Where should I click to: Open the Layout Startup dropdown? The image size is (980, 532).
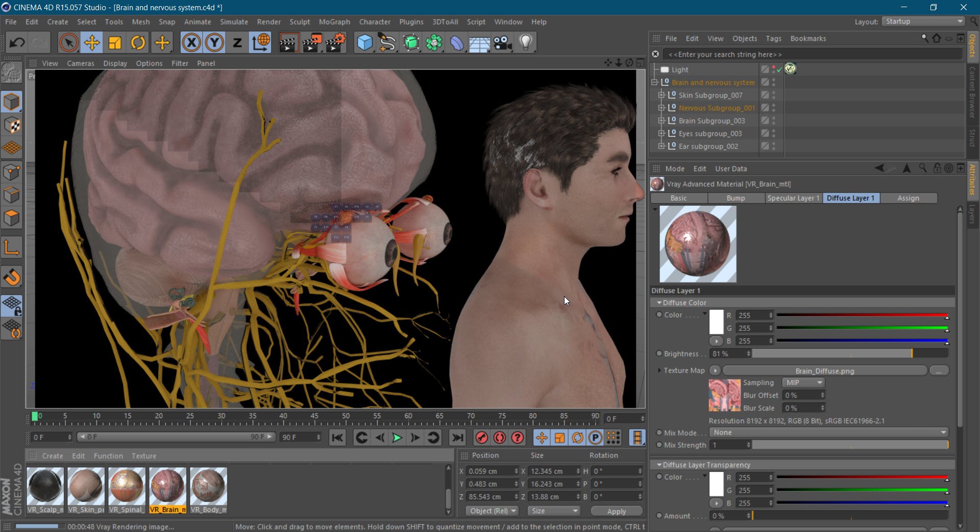click(924, 21)
